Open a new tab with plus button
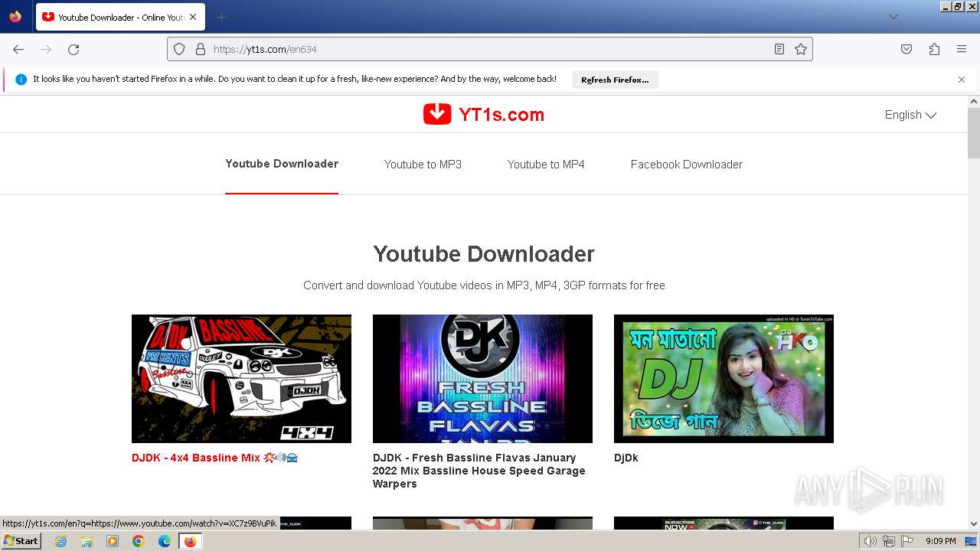Image resolution: width=980 pixels, height=551 pixels. tap(221, 17)
